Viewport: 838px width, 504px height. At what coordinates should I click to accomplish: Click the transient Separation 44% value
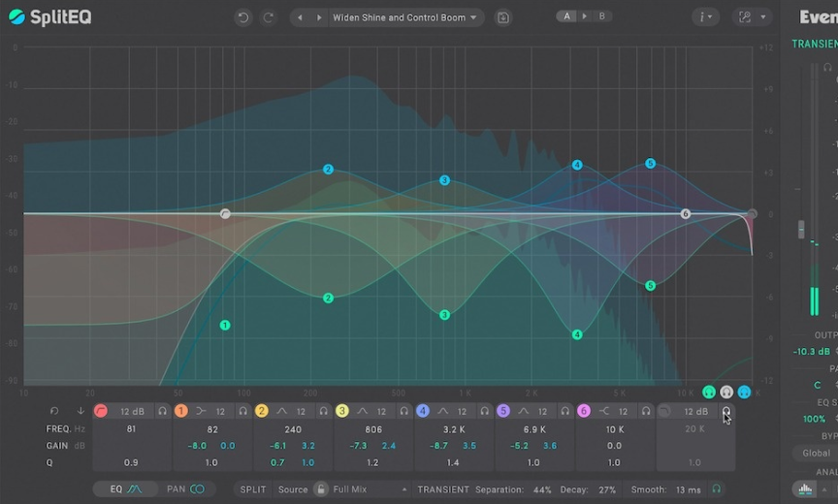pos(541,489)
